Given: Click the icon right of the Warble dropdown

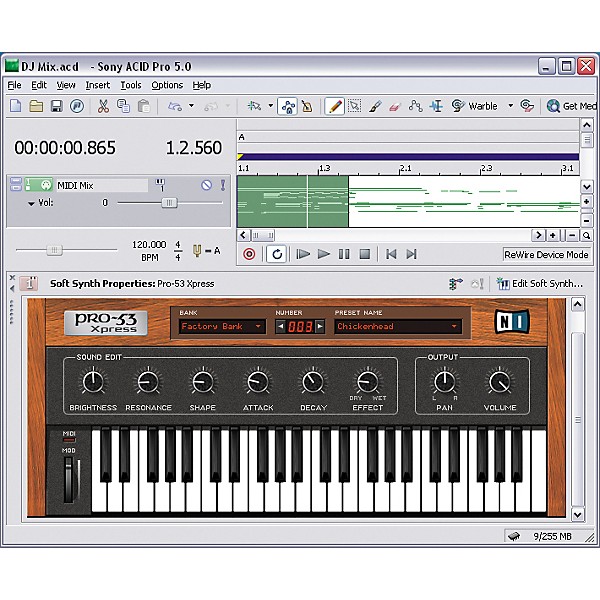Looking at the screenshot, I should click(x=527, y=106).
